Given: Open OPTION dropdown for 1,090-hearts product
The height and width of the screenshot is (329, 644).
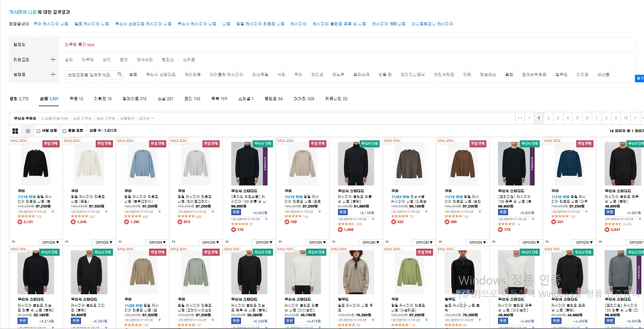Looking at the screenshot, I should pyautogui.click(x=371, y=242).
